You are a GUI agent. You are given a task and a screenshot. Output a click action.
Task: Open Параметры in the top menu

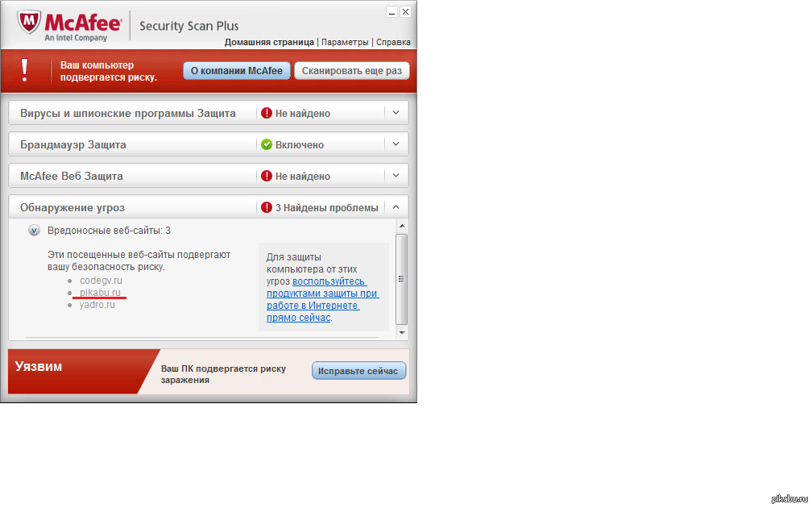(x=345, y=42)
